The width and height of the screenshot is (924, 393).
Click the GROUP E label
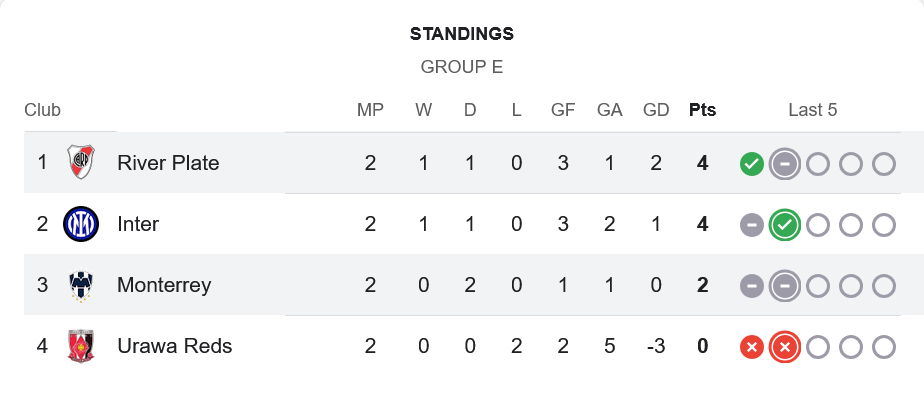(462, 67)
